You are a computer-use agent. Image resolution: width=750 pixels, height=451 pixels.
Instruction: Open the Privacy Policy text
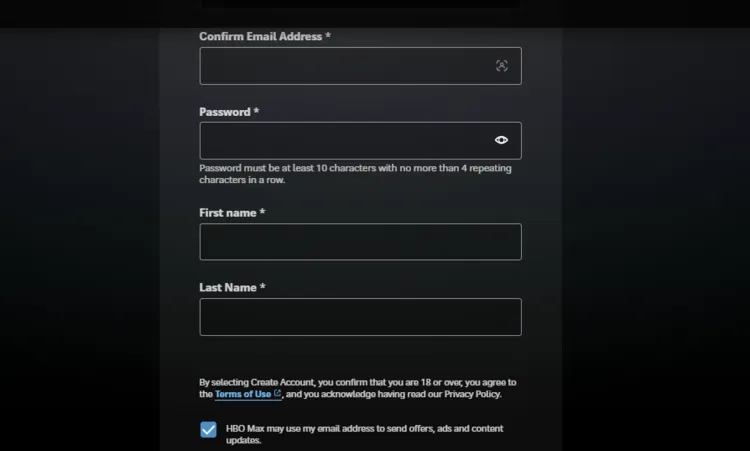click(469, 394)
